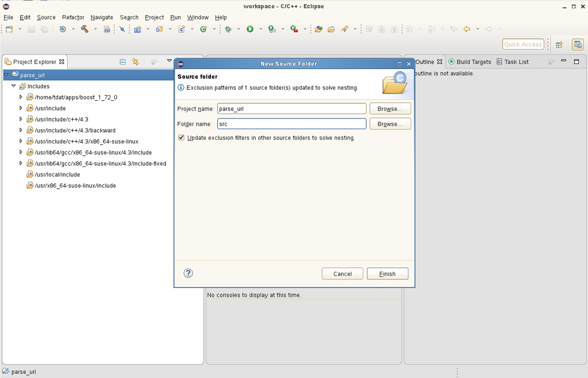Click Run External Tools toolbar icon
Screen dimensions: 588x378
click(294, 29)
